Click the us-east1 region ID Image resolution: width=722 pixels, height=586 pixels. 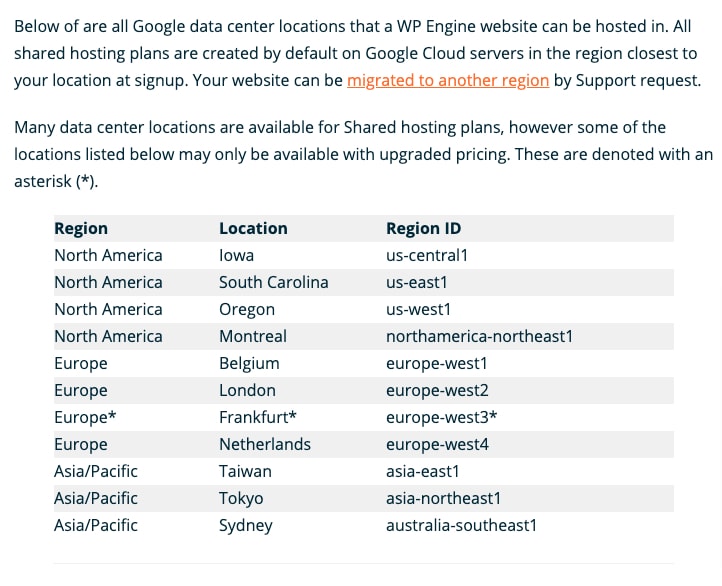[417, 282]
